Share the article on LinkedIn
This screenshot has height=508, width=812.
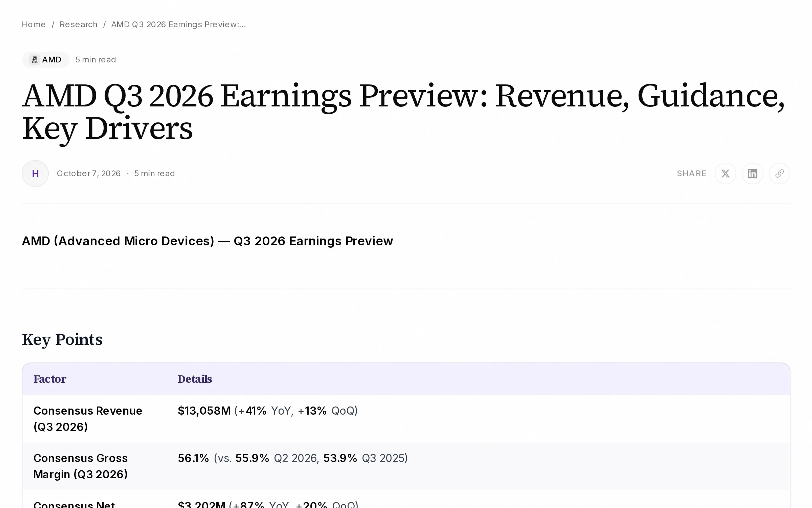(752, 173)
